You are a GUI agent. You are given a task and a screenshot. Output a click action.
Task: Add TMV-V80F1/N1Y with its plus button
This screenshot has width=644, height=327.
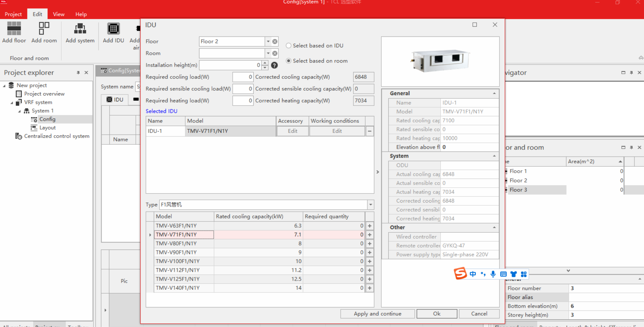coord(370,243)
